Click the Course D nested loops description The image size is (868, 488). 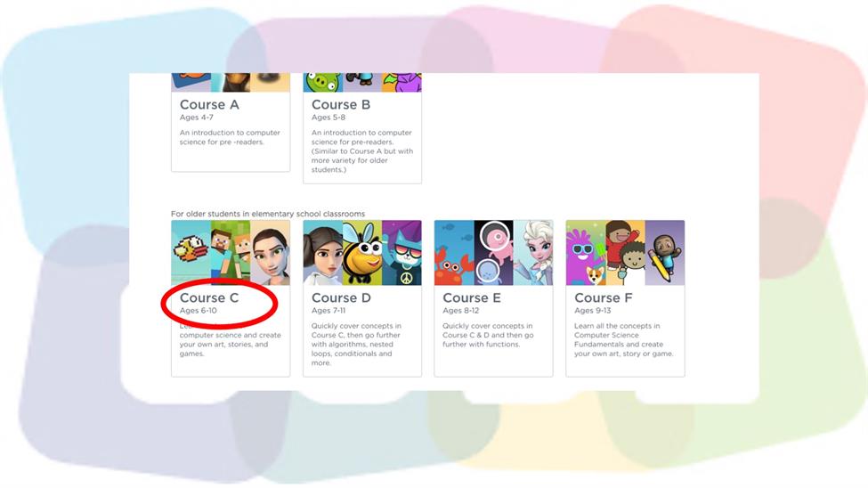click(x=356, y=345)
